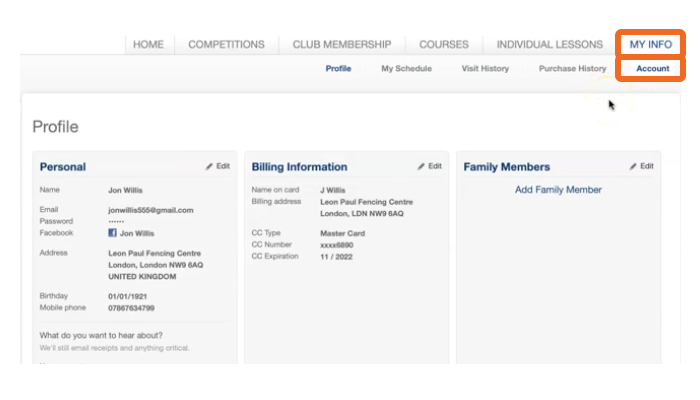Switch to the COURSES tab
Image resolution: width=700 pixels, height=400 pixels.
444,44
